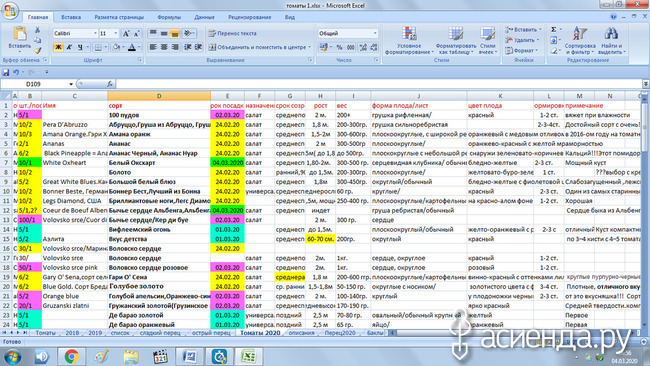This screenshot has width=650, height=366.
Task: Decrease font size with the small A icon
Action: [x=136, y=34]
